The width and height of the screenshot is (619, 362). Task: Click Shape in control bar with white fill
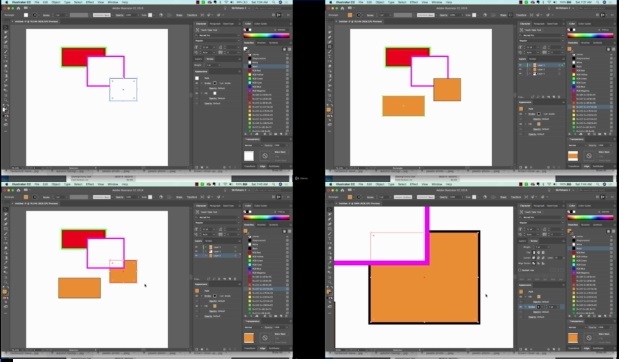pyautogui.click(x=179, y=15)
